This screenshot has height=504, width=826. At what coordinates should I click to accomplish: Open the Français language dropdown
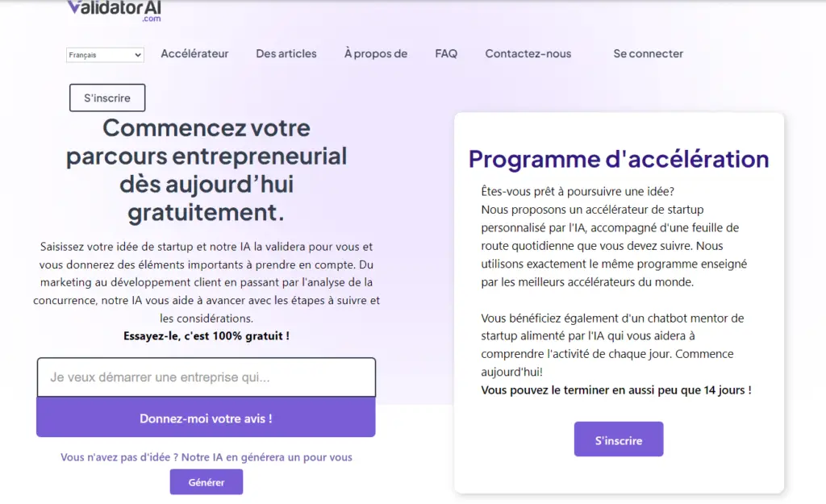(105, 55)
